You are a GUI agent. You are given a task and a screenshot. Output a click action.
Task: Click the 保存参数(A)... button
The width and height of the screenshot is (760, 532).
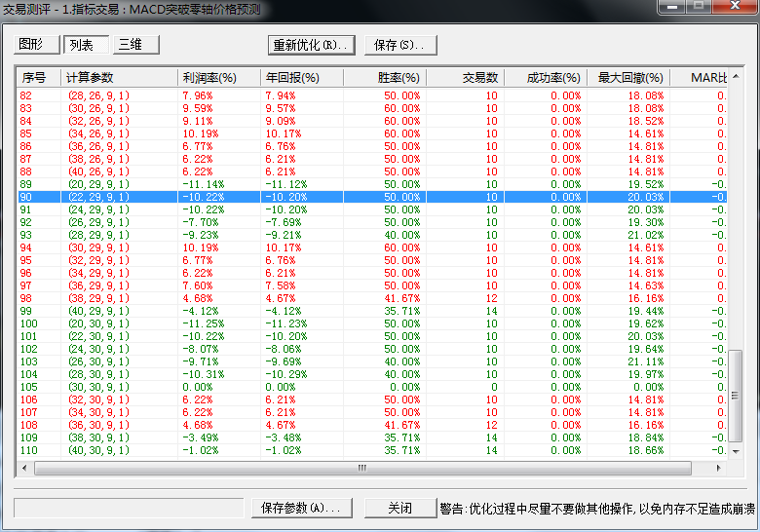click(301, 508)
